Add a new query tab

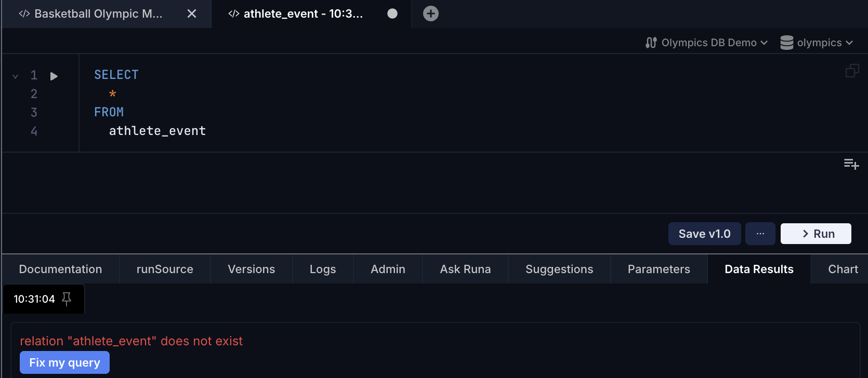coord(430,14)
